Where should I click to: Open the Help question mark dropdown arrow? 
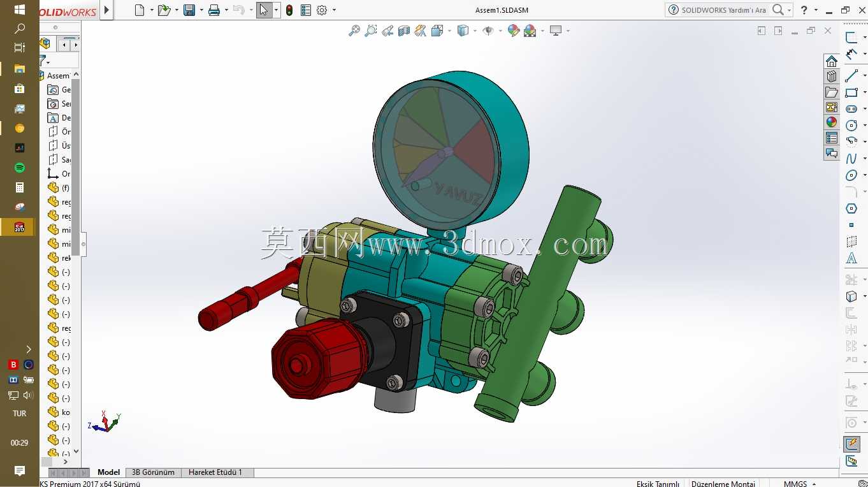(816, 10)
